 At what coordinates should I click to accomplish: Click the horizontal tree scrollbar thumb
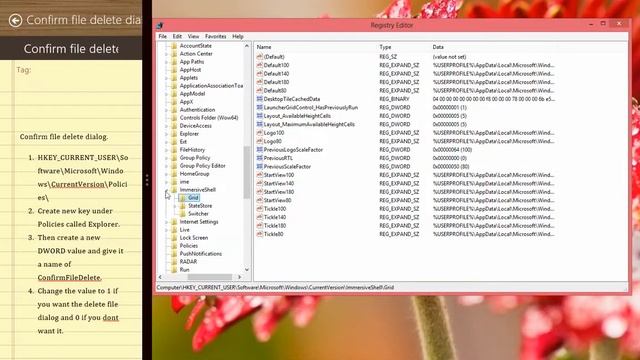(209, 277)
